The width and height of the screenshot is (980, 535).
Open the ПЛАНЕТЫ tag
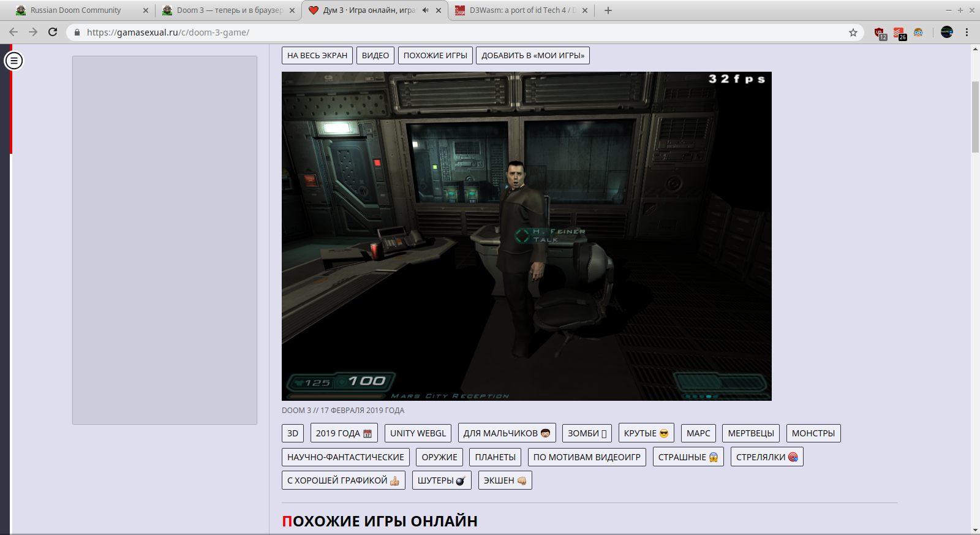click(x=496, y=457)
